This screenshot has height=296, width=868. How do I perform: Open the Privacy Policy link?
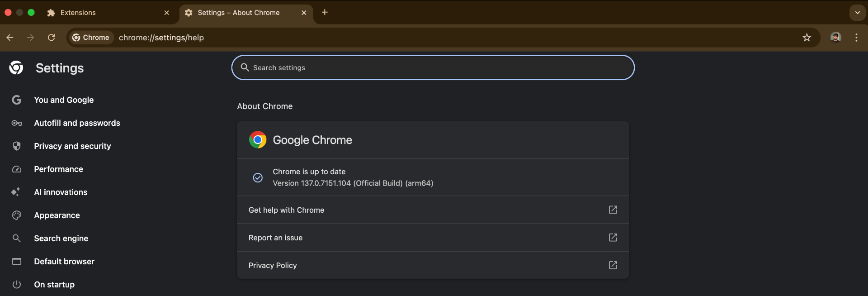coord(433,265)
